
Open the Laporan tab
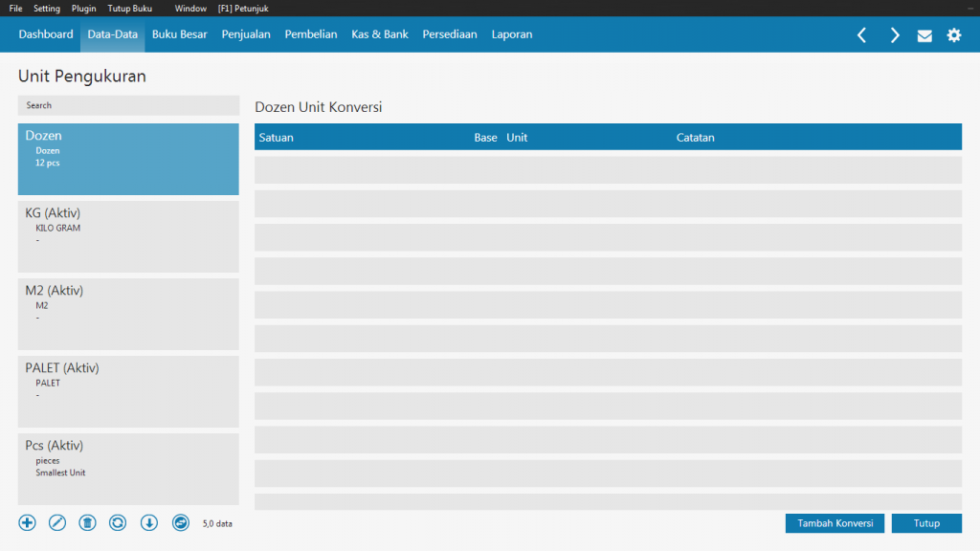click(x=512, y=34)
